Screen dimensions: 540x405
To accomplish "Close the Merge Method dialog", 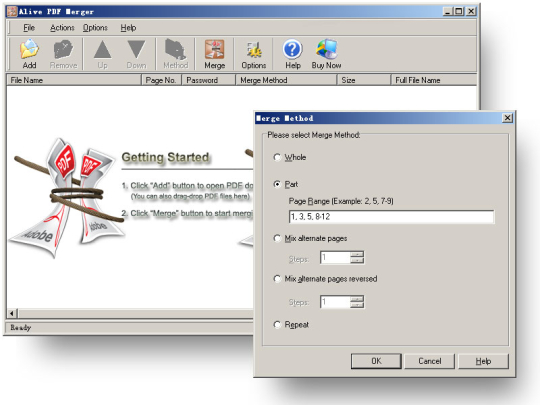I will pyautogui.click(x=507, y=118).
